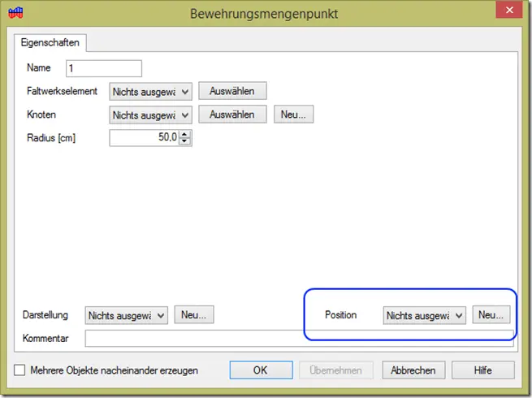Confirm with the OK button
Image resolution: width=532 pixels, height=398 pixels.
[261, 370]
